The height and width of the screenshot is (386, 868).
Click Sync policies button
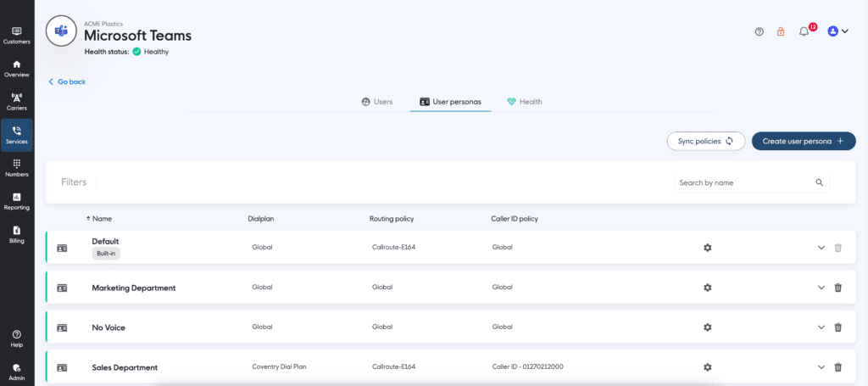pos(706,141)
